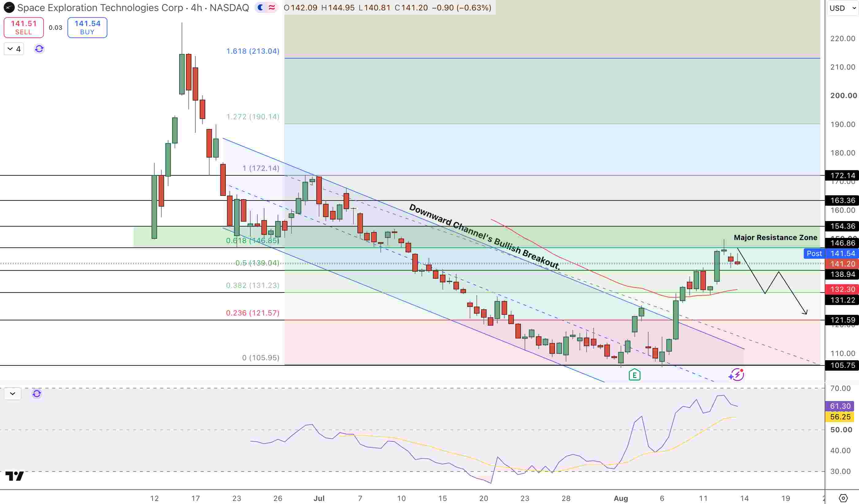
Task: Click the Post 141.54 price label
Action: [x=831, y=254]
